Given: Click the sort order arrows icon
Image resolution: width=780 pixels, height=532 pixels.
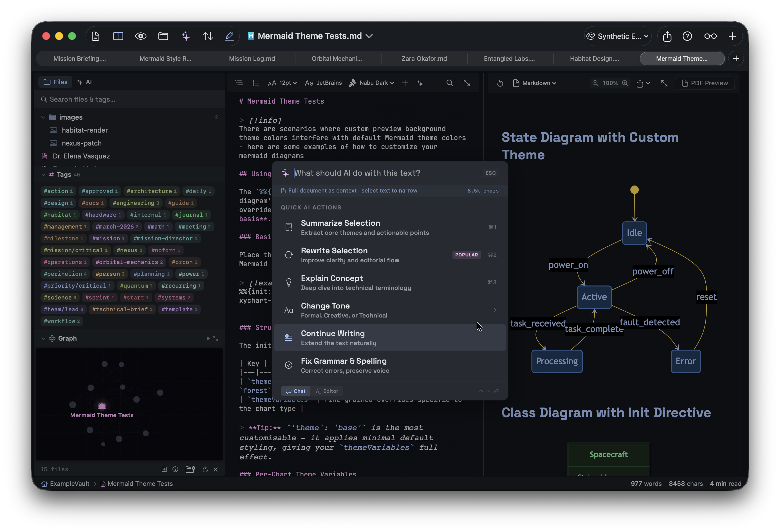Looking at the screenshot, I should tap(208, 36).
